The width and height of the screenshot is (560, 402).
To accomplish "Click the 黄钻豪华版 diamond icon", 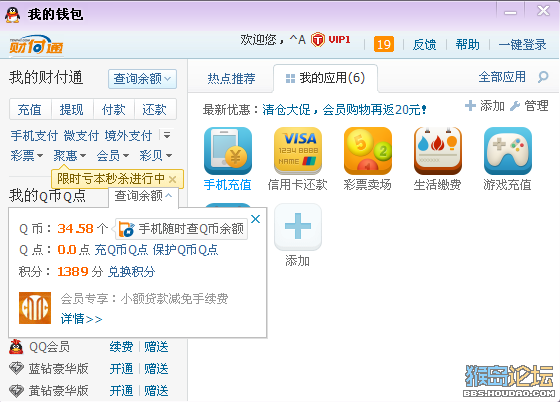I will [x=16, y=391].
